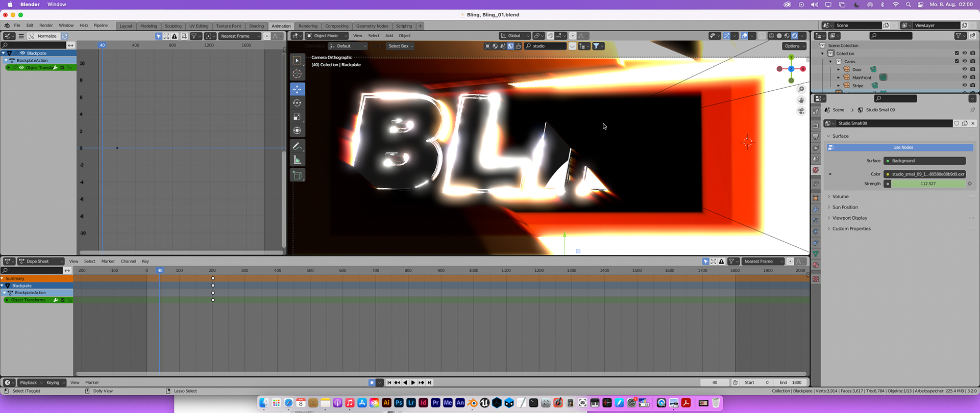Click the pan hand viewport gizmo

[x=801, y=100]
